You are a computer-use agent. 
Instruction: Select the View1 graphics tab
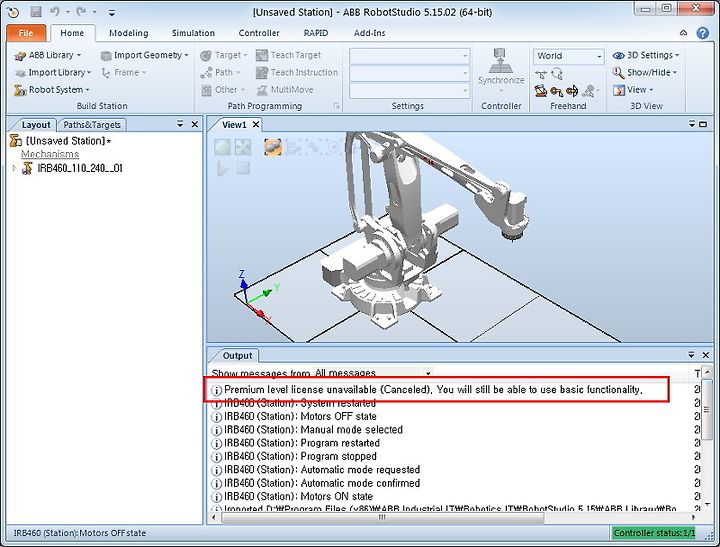coord(234,124)
